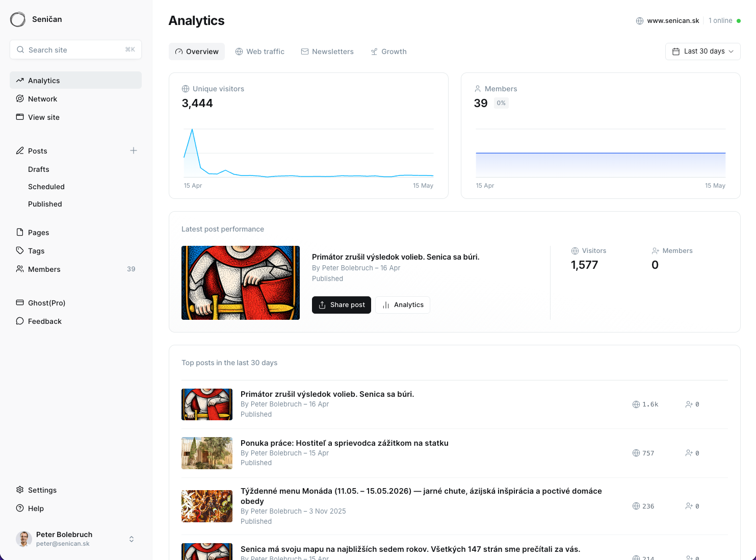Click the Network icon in sidebar
756x560 pixels.
(x=20, y=98)
